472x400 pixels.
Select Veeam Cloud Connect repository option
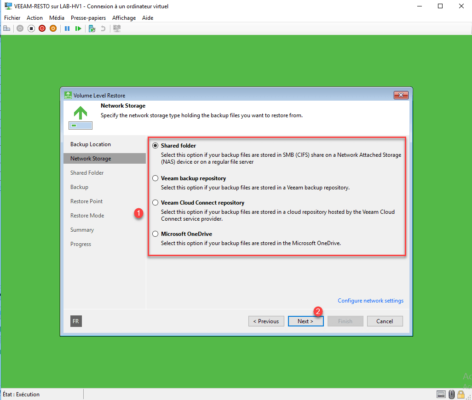click(155, 203)
